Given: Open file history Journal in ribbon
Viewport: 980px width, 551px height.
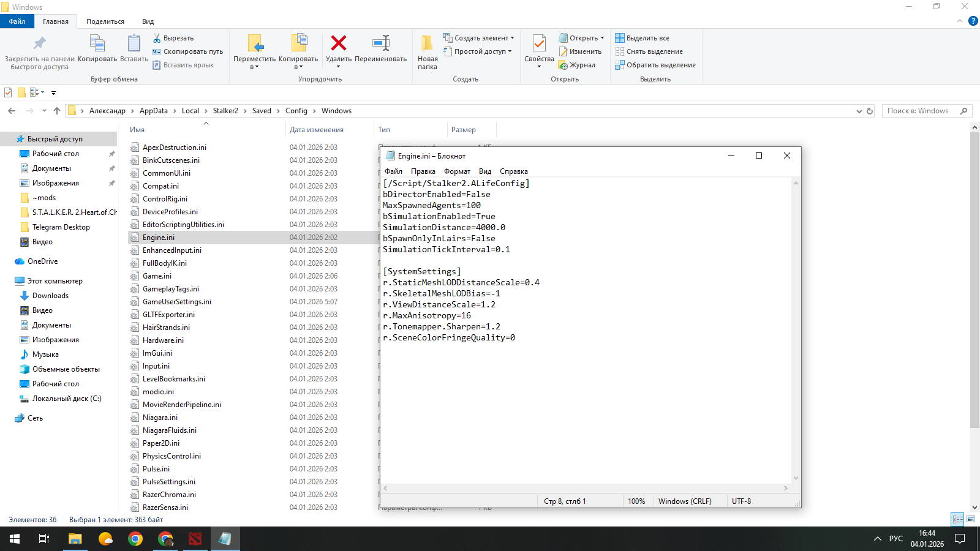Looking at the screenshot, I should (577, 65).
